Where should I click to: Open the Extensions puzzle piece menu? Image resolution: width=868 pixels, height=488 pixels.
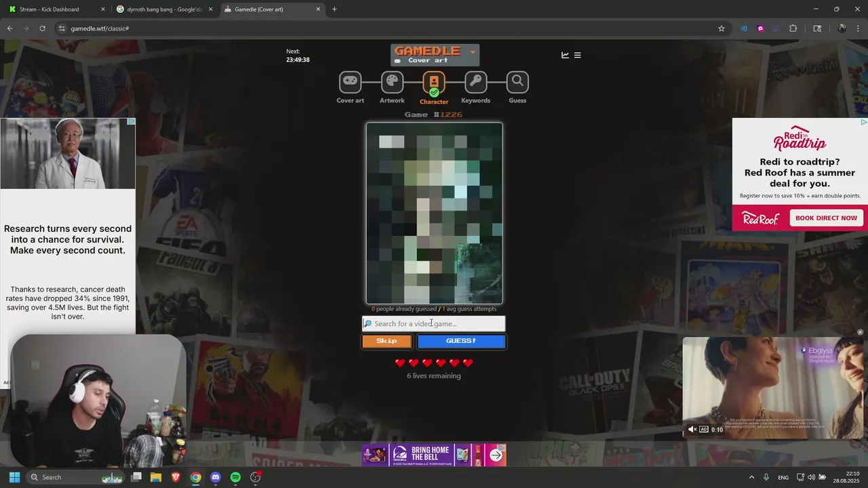(793, 28)
